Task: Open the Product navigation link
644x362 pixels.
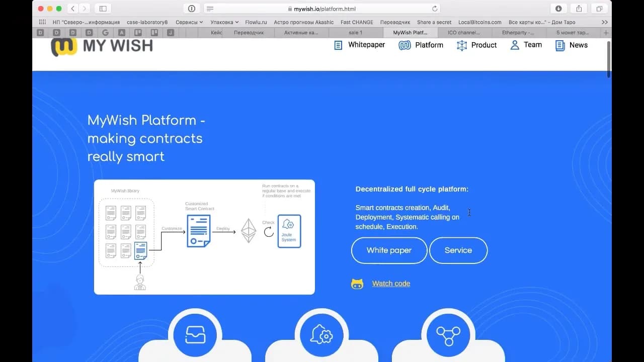Action: [x=484, y=45]
